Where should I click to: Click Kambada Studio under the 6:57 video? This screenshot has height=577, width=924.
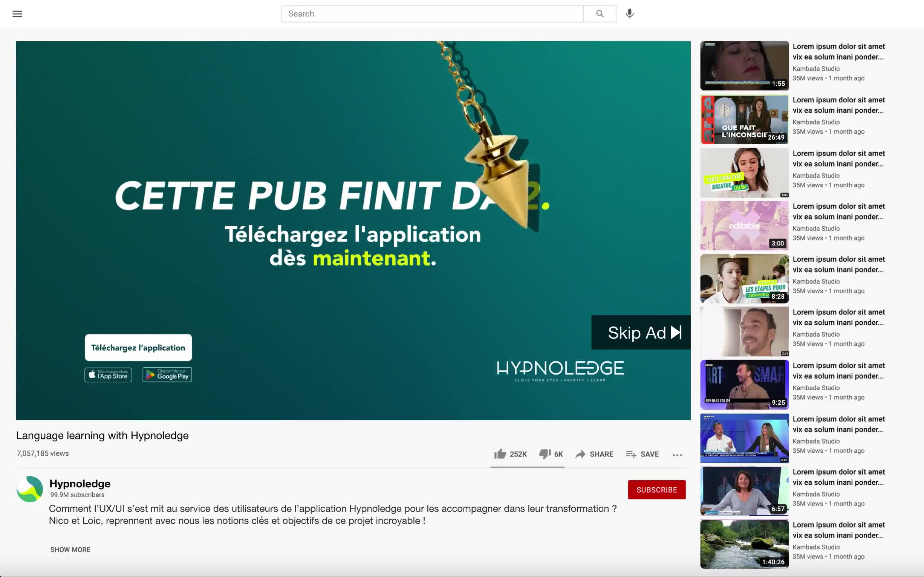click(816, 494)
